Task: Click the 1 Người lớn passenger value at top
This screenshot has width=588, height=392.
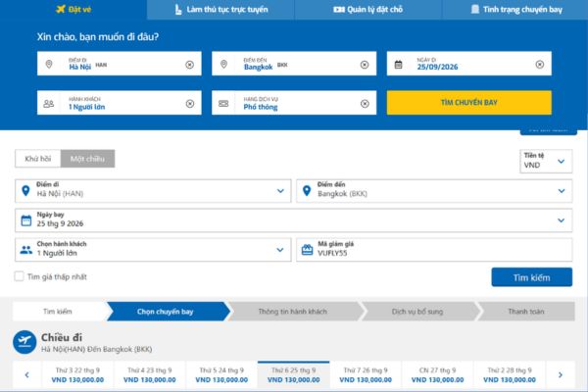Action: point(86,107)
